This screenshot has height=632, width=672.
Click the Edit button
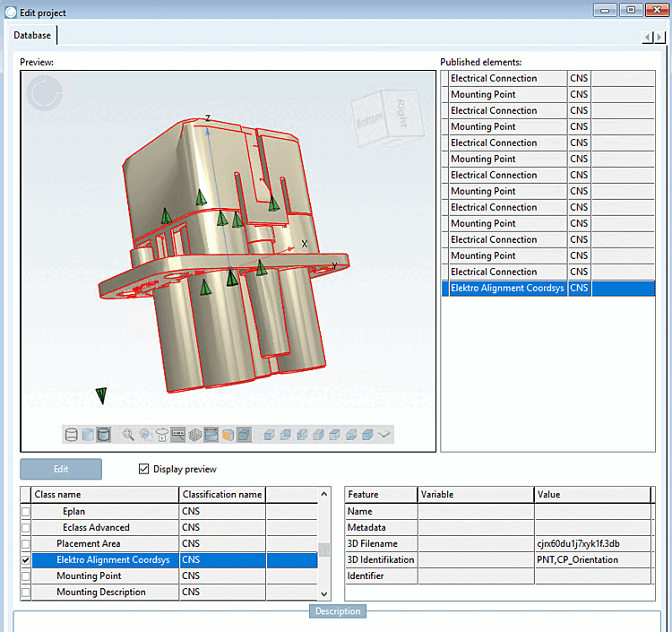point(61,469)
